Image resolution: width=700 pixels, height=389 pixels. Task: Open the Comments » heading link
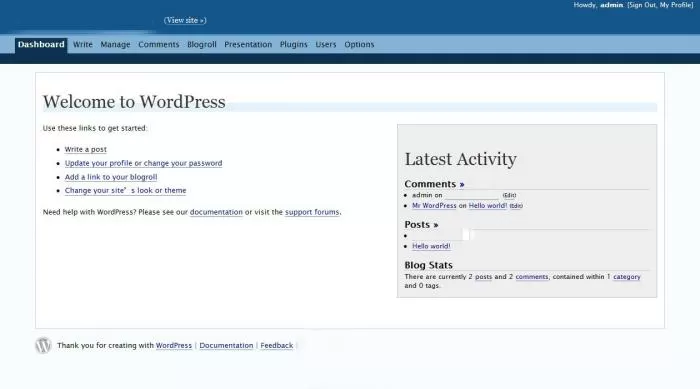coord(434,184)
